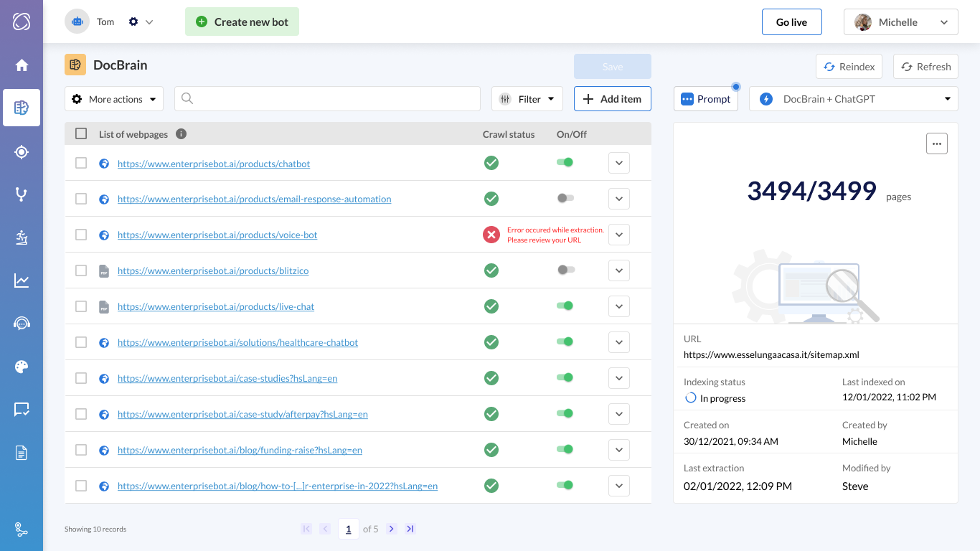The width and height of the screenshot is (980, 551).
Task: Expand details for the live-chat row
Action: 618,306
